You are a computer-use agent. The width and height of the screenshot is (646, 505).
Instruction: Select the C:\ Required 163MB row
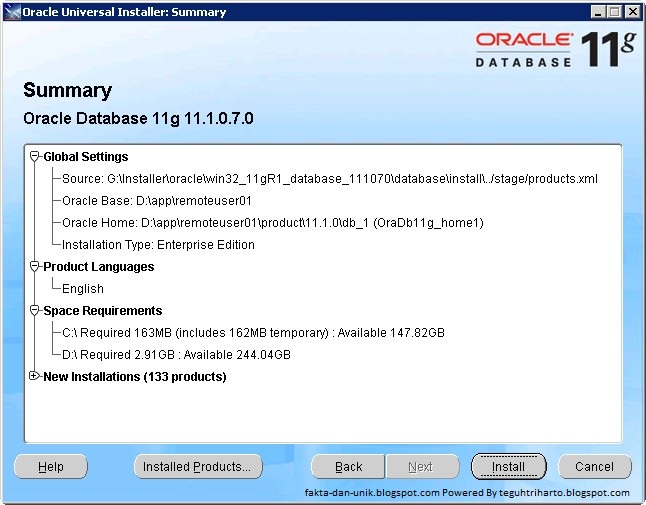[x=253, y=333]
